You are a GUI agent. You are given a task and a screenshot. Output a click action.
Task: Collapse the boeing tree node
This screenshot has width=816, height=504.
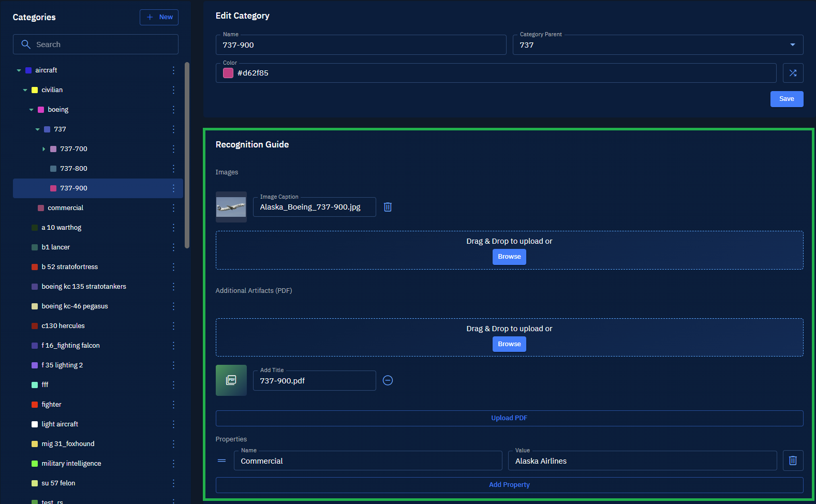click(x=32, y=110)
